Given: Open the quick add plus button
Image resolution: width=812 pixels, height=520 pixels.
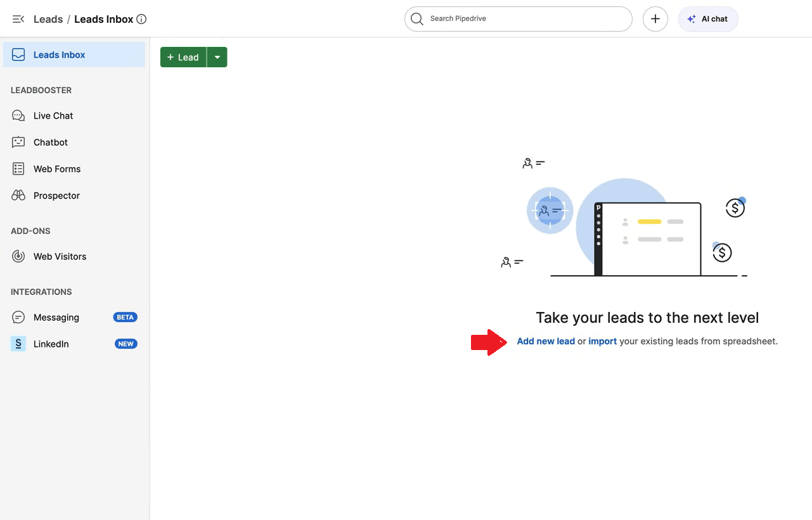Looking at the screenshot, I should pos(655,19).
